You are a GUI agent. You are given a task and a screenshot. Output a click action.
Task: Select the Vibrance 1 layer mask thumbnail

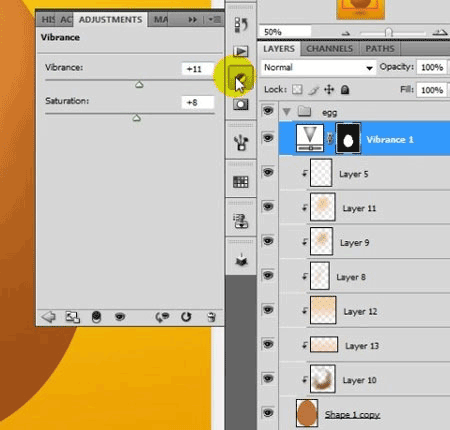point(348,138)
